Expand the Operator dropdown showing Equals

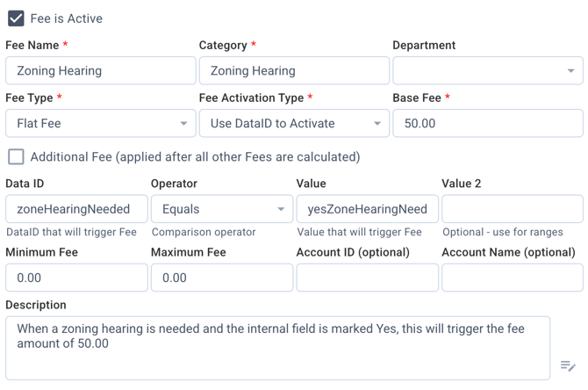pos(221,209)
